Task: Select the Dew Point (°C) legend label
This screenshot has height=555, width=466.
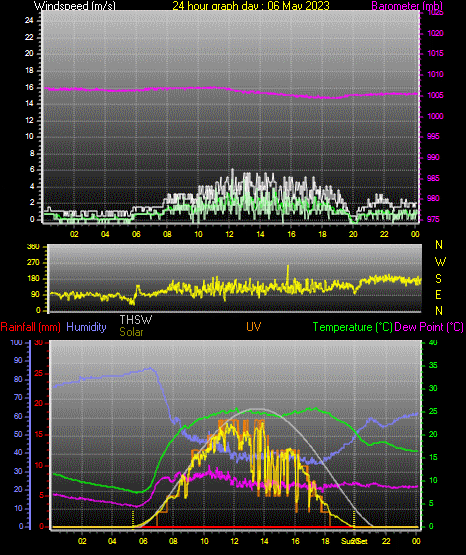Action: click(x=429, y=327)
